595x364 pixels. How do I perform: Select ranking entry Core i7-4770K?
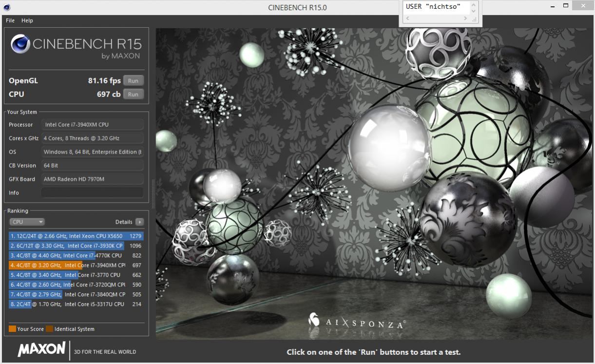tap(77, 255)
